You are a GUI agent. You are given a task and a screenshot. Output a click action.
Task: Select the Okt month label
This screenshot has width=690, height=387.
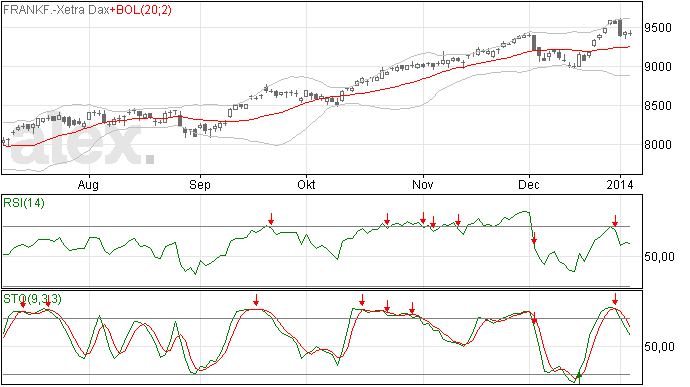306,184
